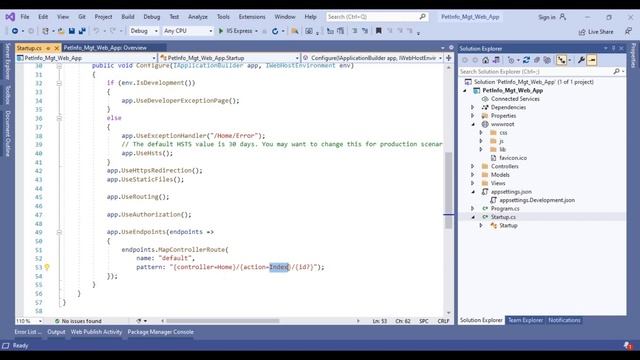Click the Save icon in toolbar
The height and width of the screenshot is (360, 640).
tap(72, 31)
